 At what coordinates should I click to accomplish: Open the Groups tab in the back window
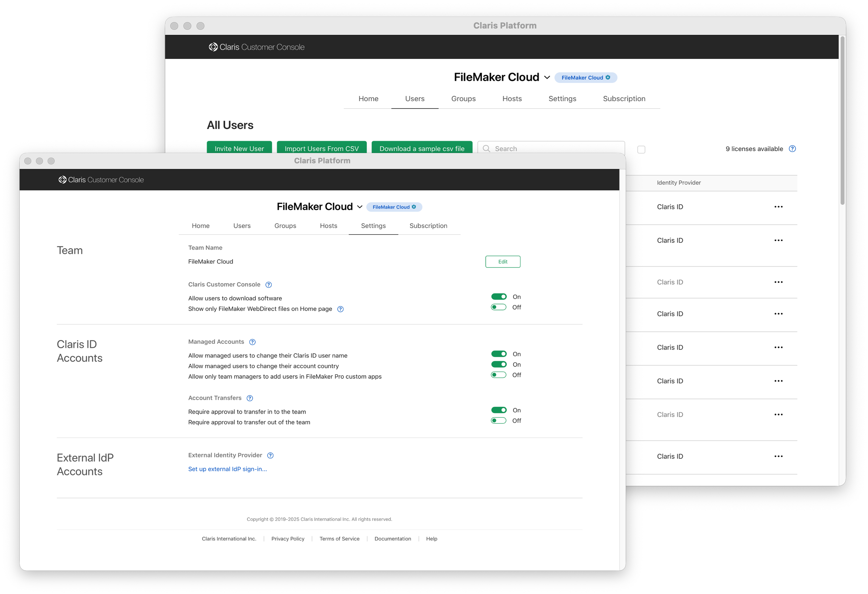(463, 99)
